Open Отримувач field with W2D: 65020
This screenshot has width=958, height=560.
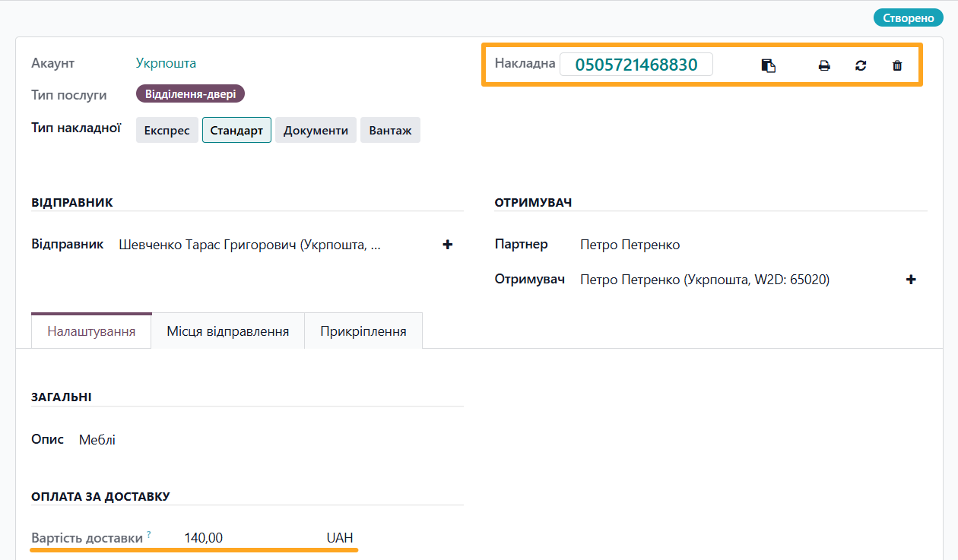click(x=705, y=280)
